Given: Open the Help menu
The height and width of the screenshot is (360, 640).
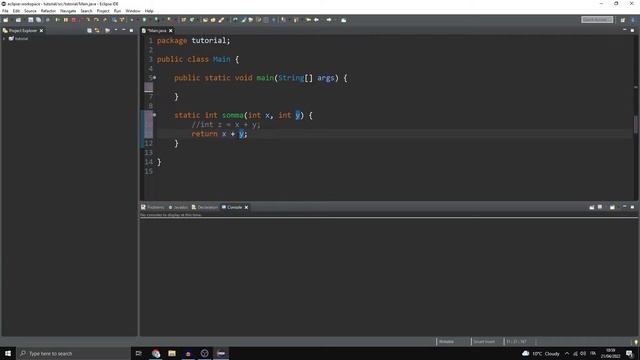Looking at the screenshot, I should click(x=149, y=11).
